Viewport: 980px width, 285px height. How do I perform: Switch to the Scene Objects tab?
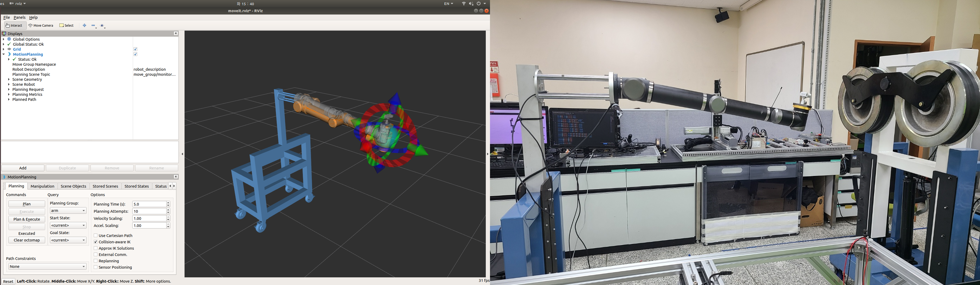[x=73, y=186]
